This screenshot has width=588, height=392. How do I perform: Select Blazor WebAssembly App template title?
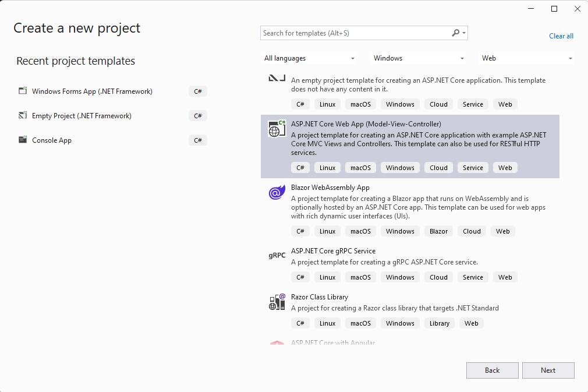click(x=330, y=188)
